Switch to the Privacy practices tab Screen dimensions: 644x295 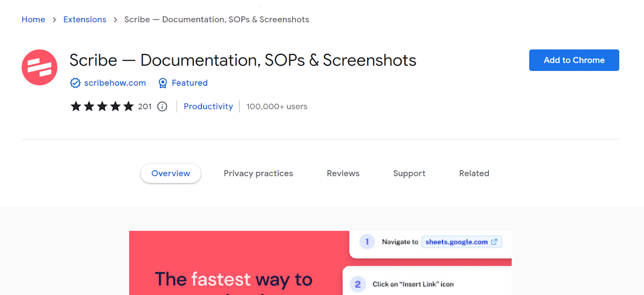[x=258, y=173]
